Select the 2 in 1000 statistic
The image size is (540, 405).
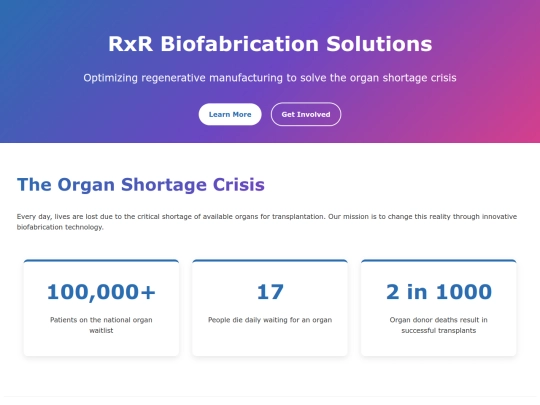coord(439,292)
